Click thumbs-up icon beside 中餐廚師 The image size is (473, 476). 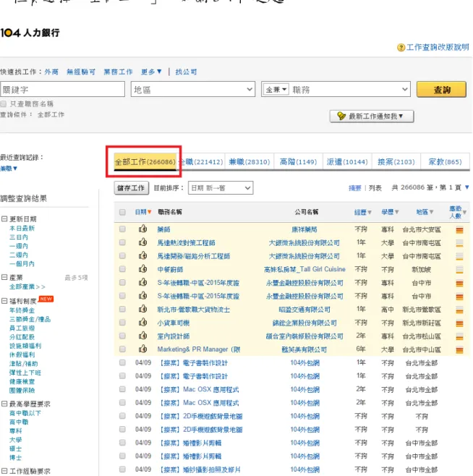(142, 268)
